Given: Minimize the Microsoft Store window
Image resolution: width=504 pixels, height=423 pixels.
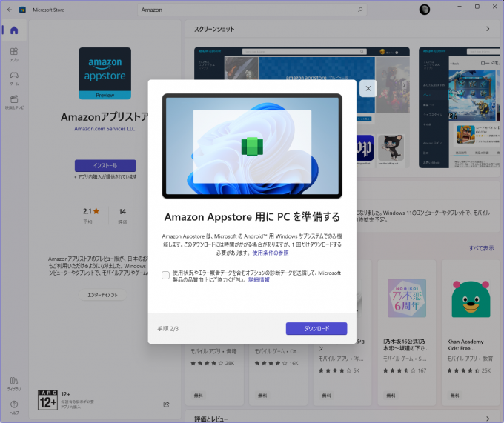Looking at the screenshot, I should 460,7.
